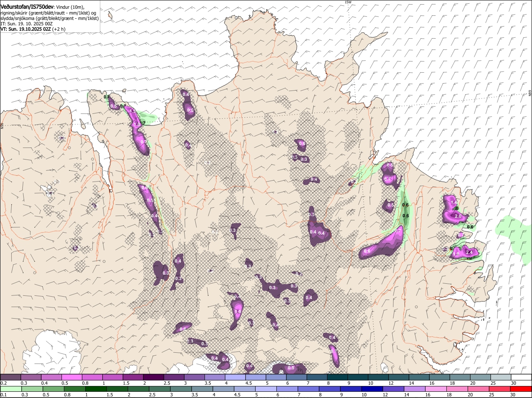This screenshot has width=532, height=398.
Task: Click the 'VT: Sun. 19.10.2025 02Z (+2 h)' line
Action: (x=33, y=29)
